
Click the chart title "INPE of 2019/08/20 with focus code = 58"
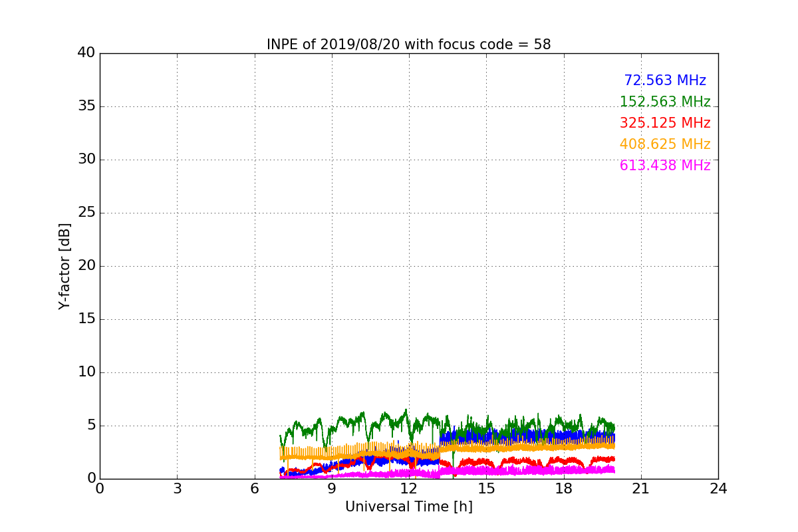[x=408, y=45]
